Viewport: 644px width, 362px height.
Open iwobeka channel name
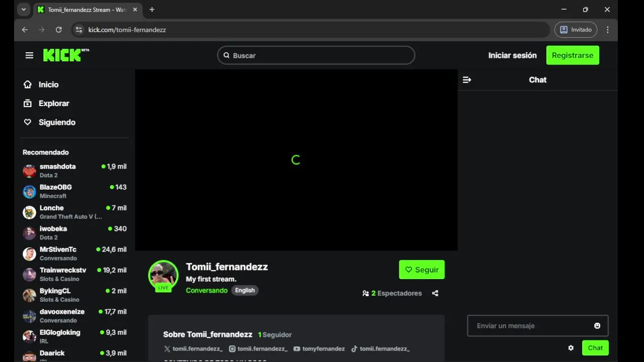click(x=53, y=228)
